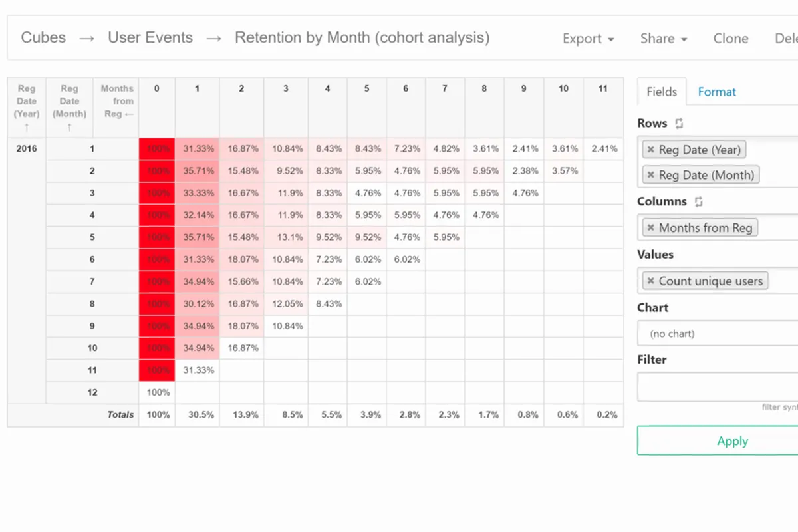Image resolution: width=798 pixels, height=532 pixels.
Task: Click inside the Filter input field
Action: [717, 387]
